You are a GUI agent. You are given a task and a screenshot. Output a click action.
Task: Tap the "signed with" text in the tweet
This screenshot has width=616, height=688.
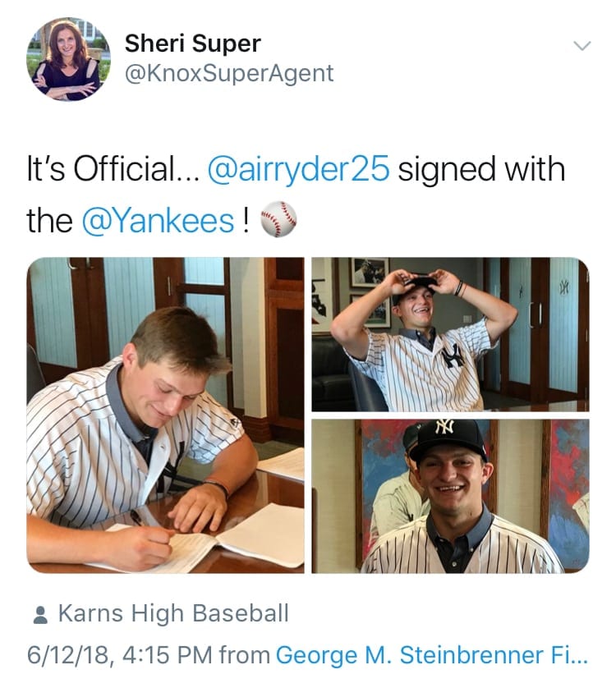pos(481,169)
